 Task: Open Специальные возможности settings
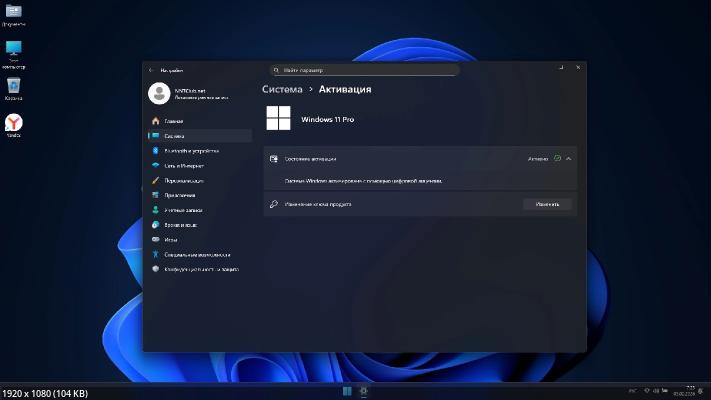[198, 254]
